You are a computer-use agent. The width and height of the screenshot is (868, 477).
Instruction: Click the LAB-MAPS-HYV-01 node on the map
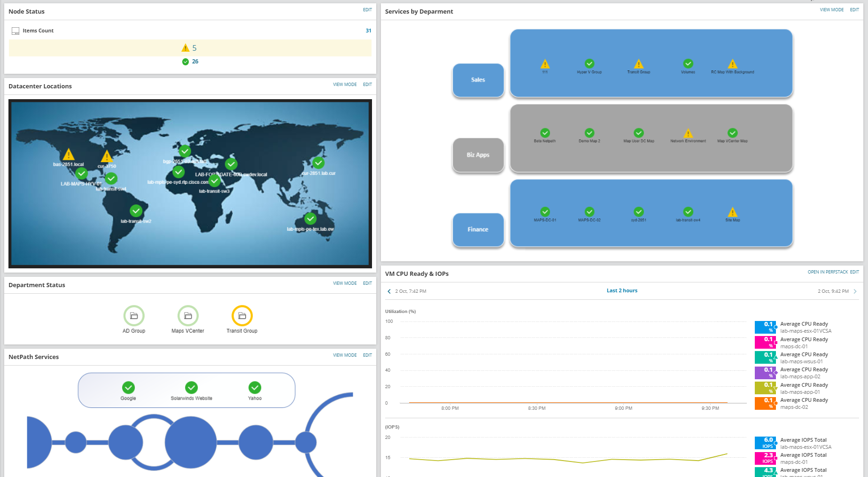click(x=82, y=174)
